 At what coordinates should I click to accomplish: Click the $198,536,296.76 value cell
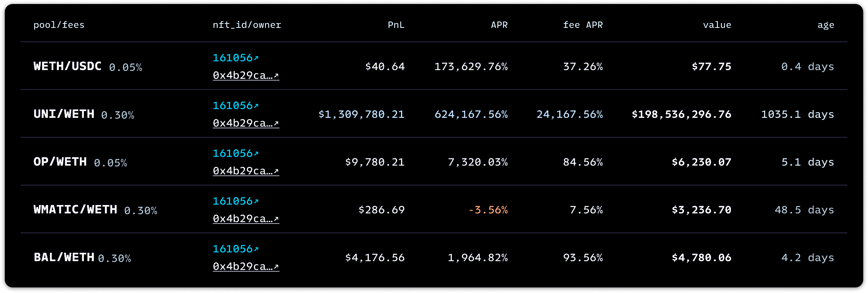point(681,115)
